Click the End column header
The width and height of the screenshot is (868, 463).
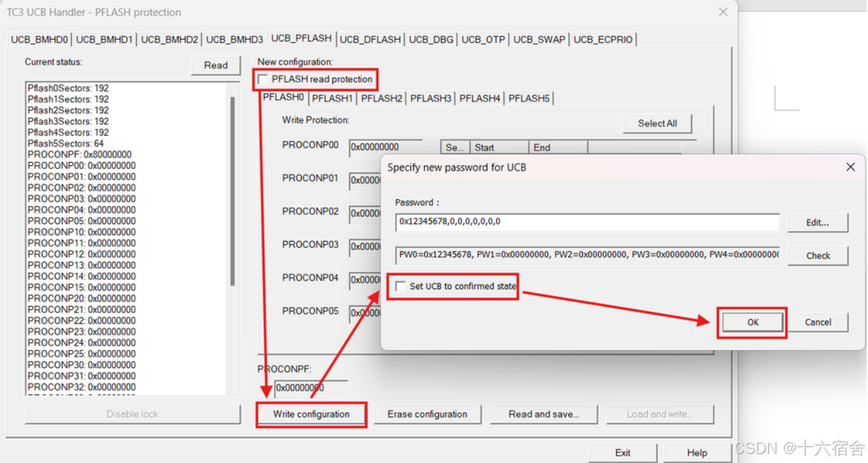[x=558, y=147]
